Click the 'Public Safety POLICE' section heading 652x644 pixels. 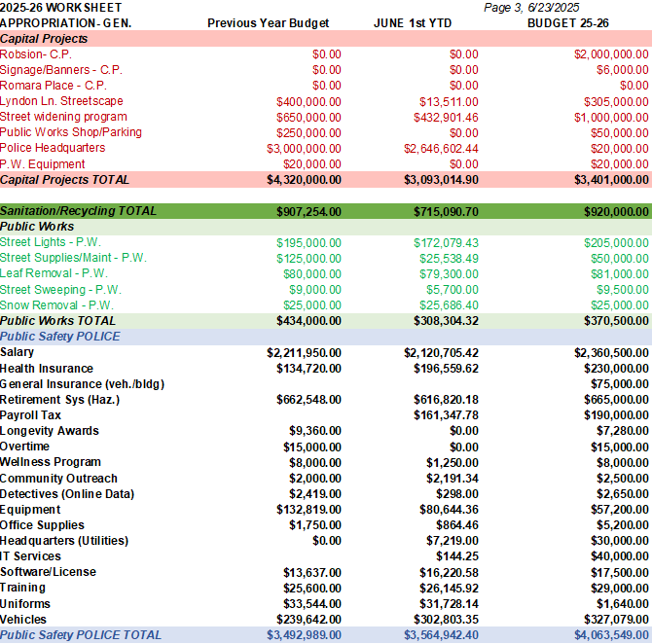pos(60,337)
